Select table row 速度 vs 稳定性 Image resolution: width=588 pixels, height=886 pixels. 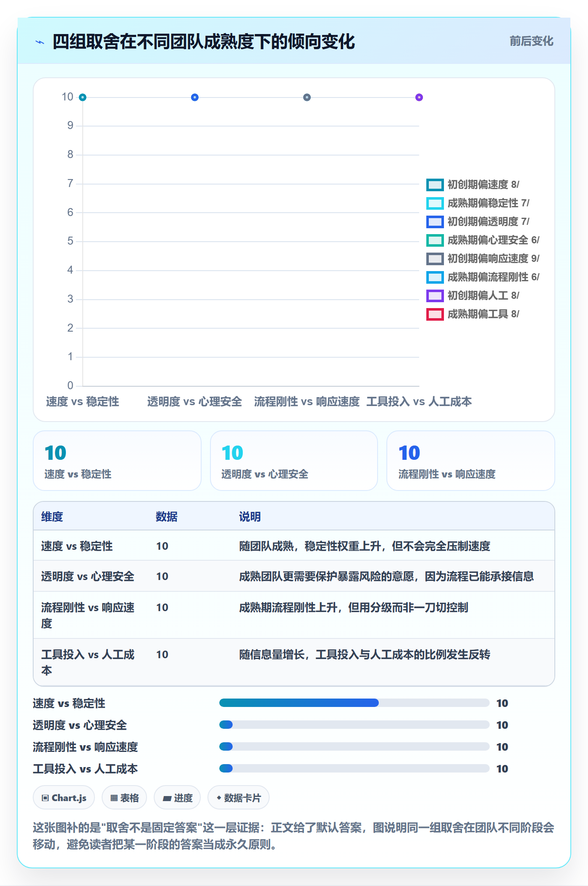click(x=294, y=546)
